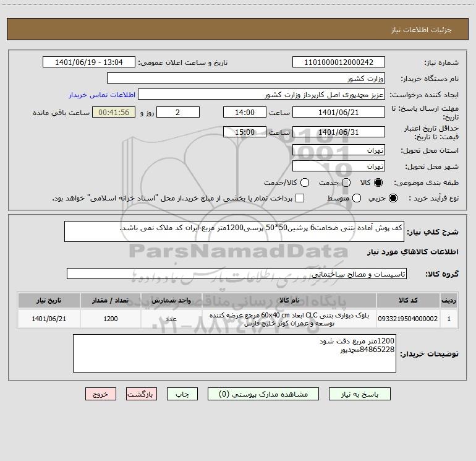Select the خدمت radio button
Viewport: 476px width, 461px height.
(x=346, y=183)
